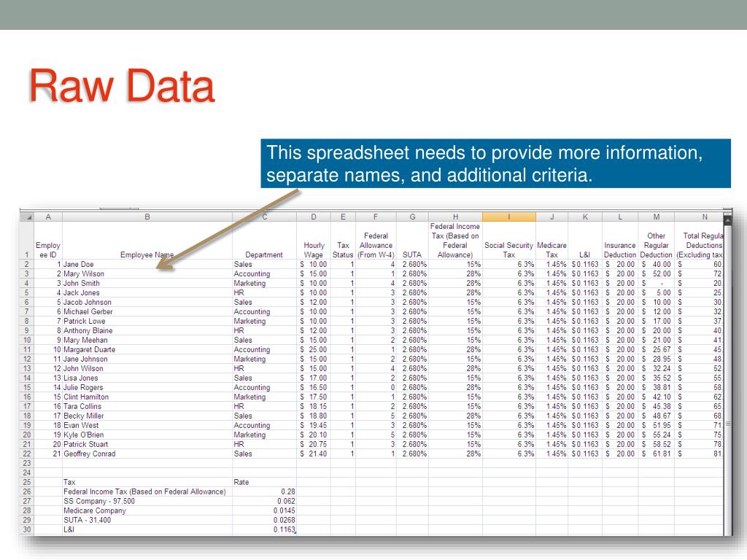Click Margaret Duarte's hourly wage '25.00'
This screenshot has height=560, width=747.
(x=314, y=349)
